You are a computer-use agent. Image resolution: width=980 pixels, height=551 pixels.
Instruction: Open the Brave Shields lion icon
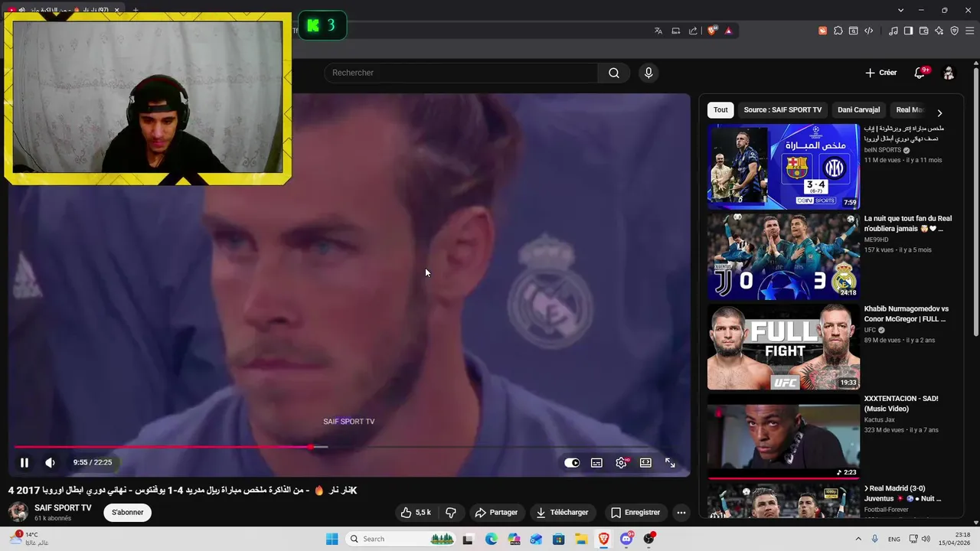[712, 31]
